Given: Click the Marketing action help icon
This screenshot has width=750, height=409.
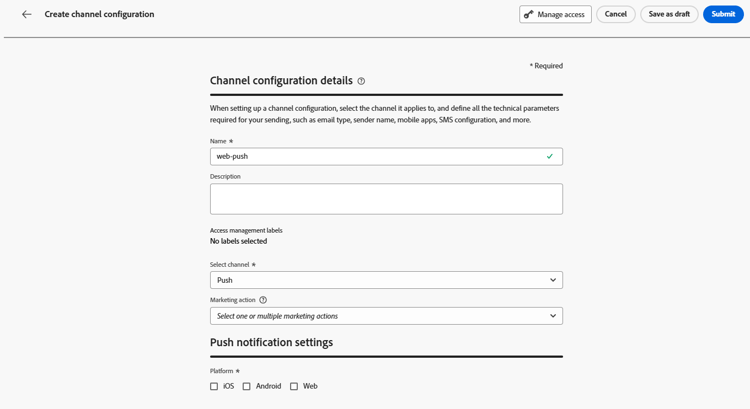Looking at the screenshot, I should click(263, 300).
